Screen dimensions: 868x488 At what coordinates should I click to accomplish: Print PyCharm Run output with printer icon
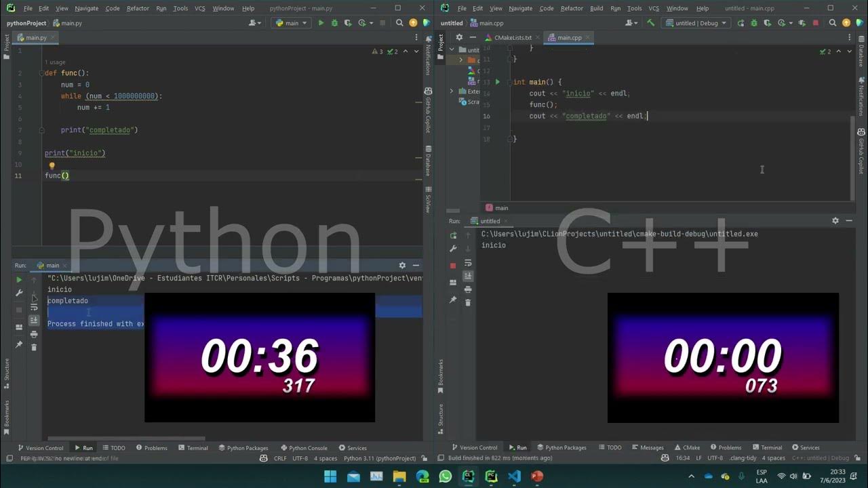pos(34,334)
